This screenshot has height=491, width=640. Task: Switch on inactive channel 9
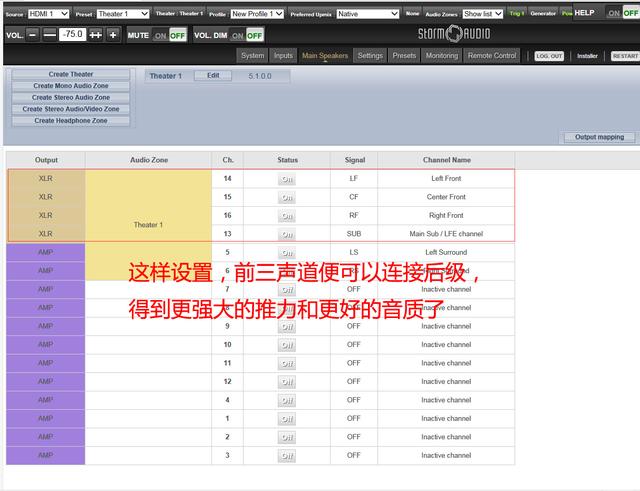pyautogui.click(x=287, y=327)
